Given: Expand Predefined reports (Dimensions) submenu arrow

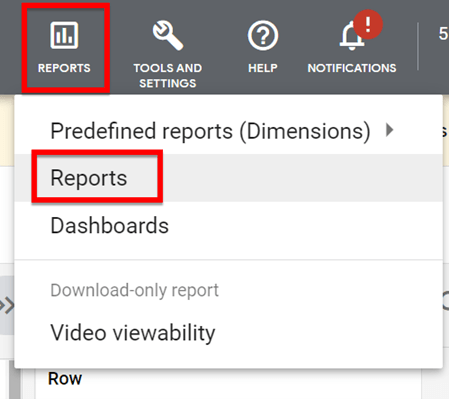Looking at the screenshot, I should point(389,130).
